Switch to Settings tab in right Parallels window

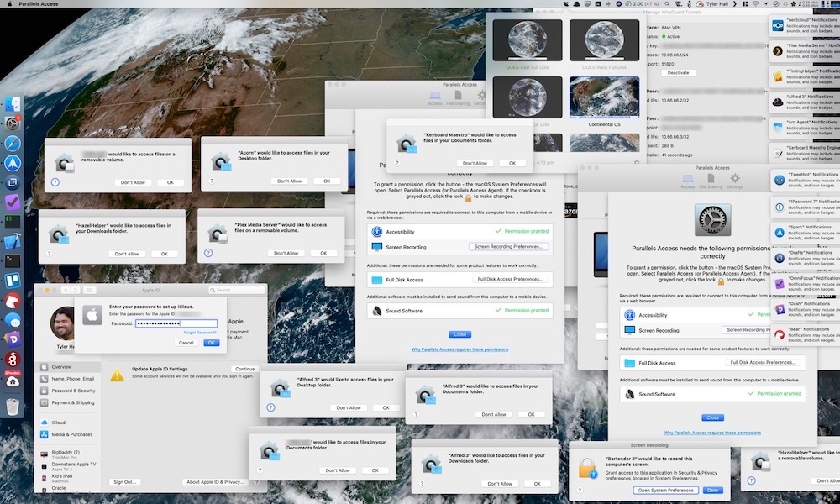pyautogui.click(x=735, y=181)
